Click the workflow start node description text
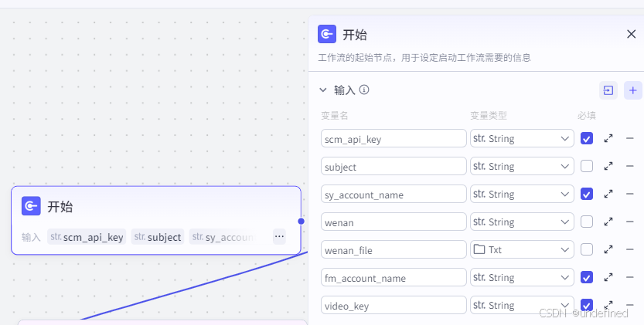 pos(424,57)
